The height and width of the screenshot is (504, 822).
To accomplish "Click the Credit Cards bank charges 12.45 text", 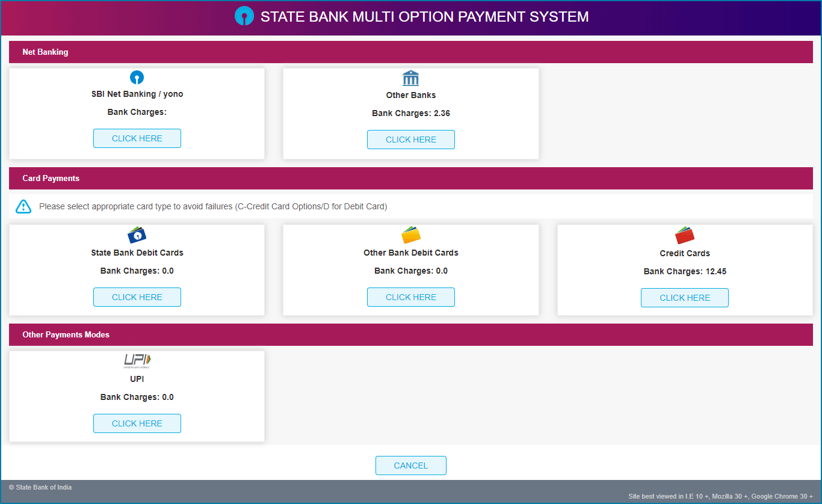I will (x=685, y=271).
